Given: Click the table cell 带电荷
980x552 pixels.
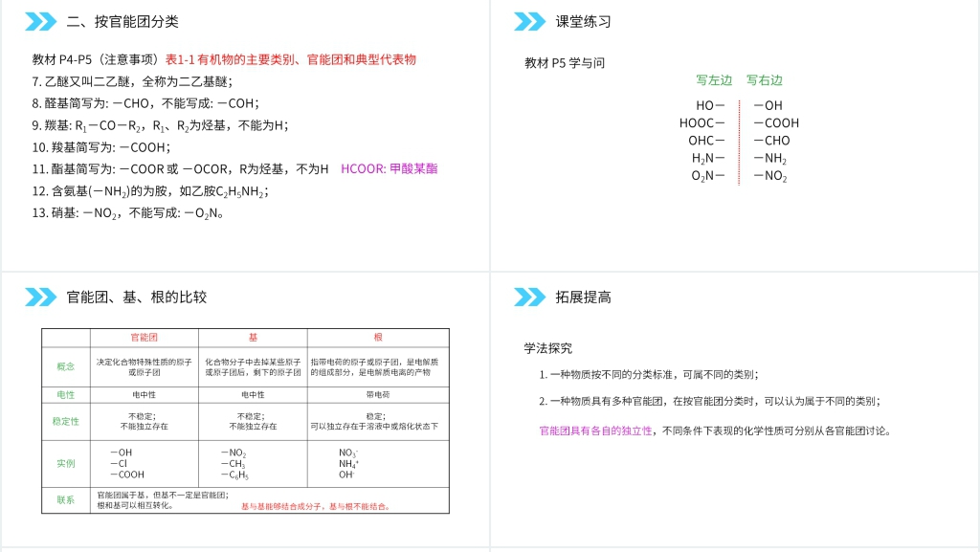Looking at the screenshot, I should [x=378, y=395].
